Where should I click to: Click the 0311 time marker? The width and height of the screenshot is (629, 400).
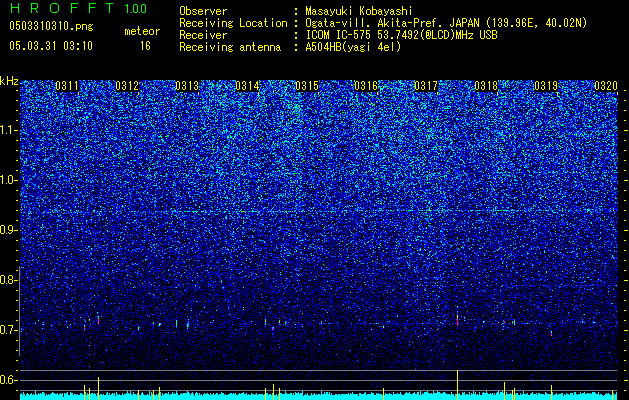pyautogui.click(x=67, y=86)
